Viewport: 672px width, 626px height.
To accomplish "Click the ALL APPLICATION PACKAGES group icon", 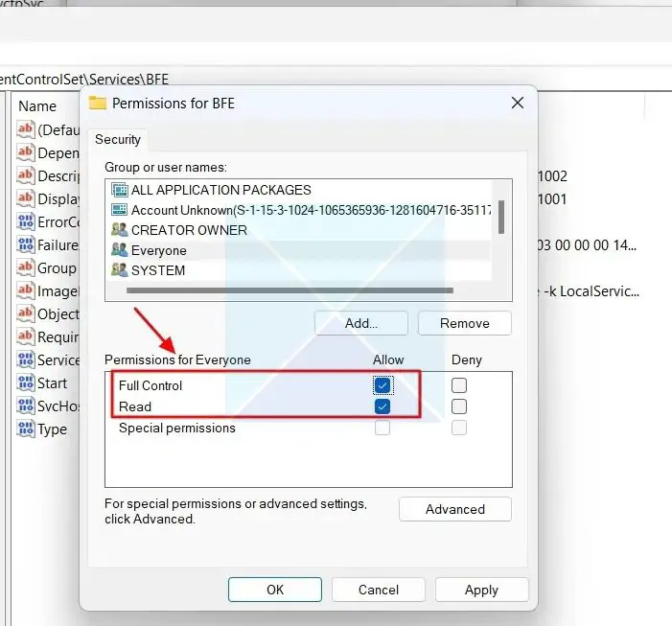I will pyautogui.click(x=120, y=190).
